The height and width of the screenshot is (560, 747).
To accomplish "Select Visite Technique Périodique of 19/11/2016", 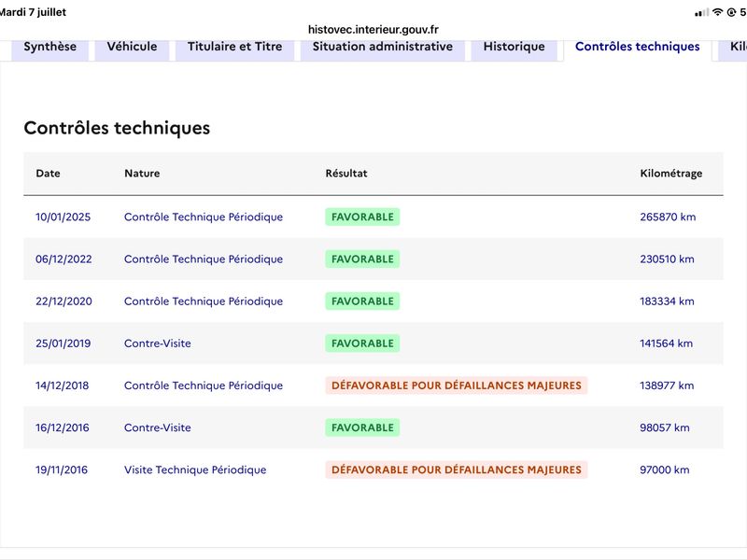I will [x=195, y=469].
